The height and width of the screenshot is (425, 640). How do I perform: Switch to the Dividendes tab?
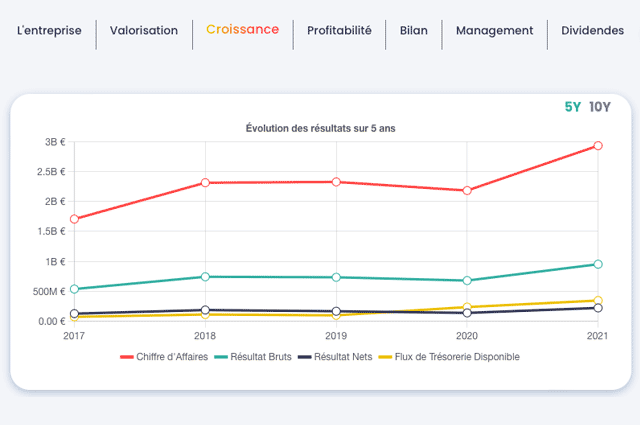[x=592, y=30]
